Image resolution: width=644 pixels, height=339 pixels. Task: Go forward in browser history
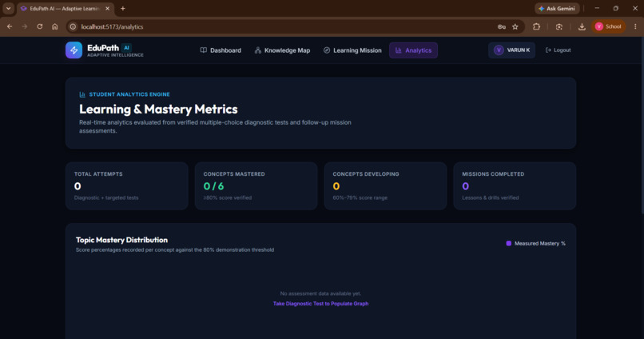pyautogui.click(x=25, y=26)
